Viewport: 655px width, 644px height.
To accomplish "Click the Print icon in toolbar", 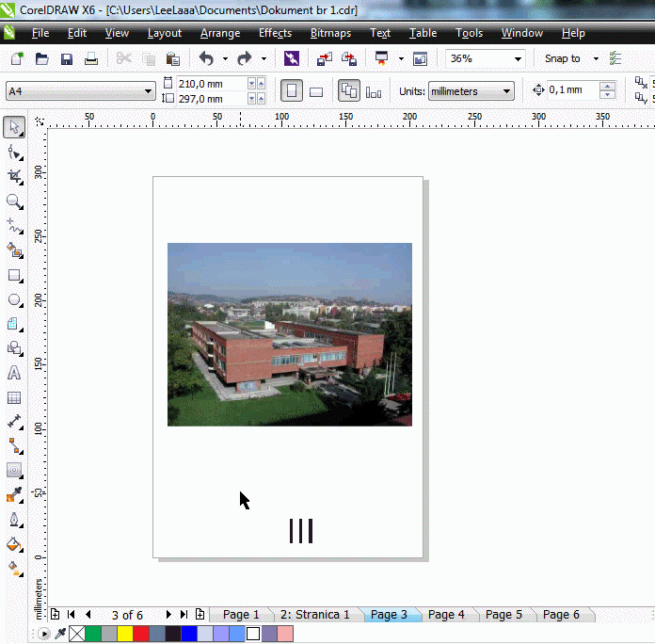I will coord(91,58).
